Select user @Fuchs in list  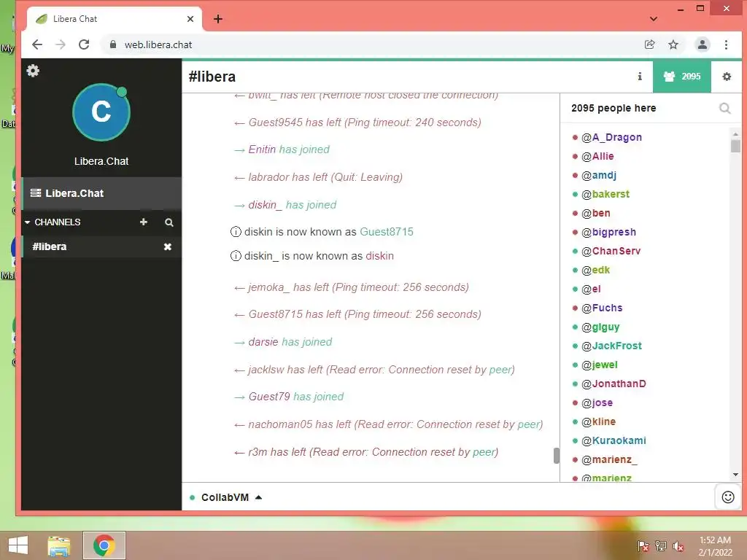602,308
